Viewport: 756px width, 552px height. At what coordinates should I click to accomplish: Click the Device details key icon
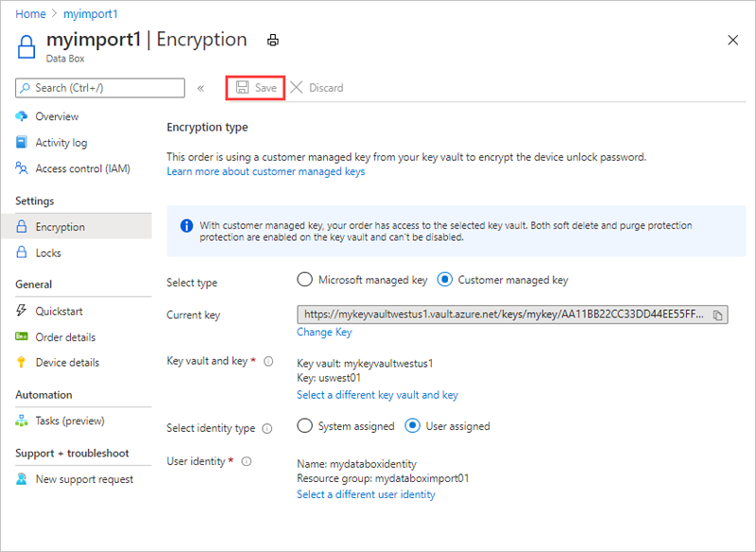coord(21,363)
